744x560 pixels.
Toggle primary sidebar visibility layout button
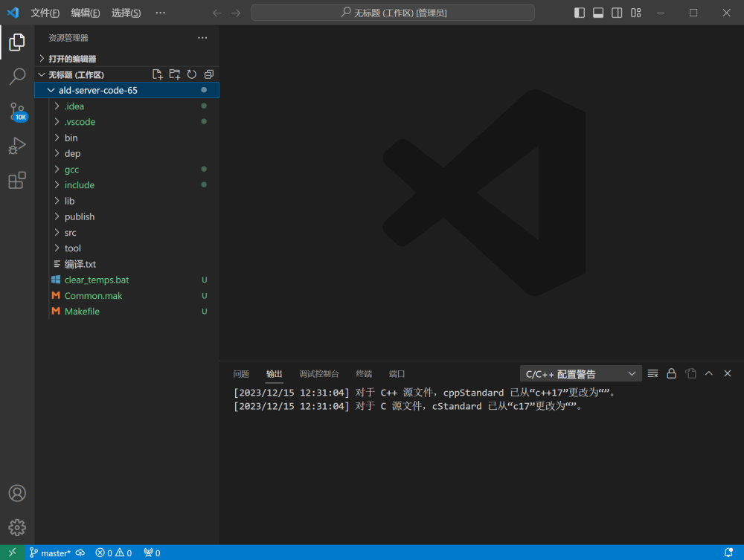[580, 13]
